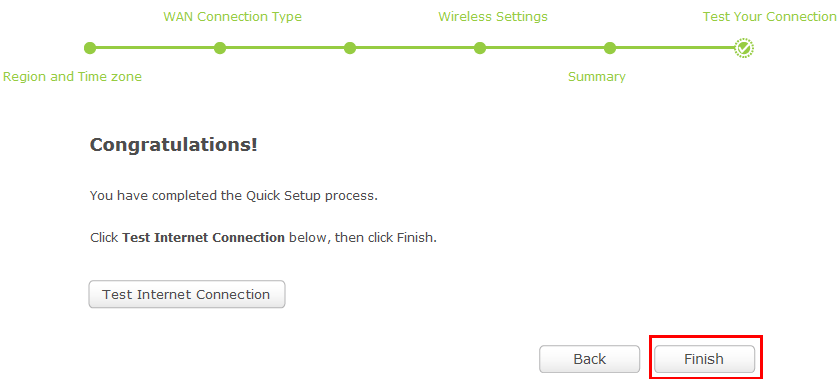Click the Finish button
The width and height of the screenshot is (840, 379).
coord(704,359)
